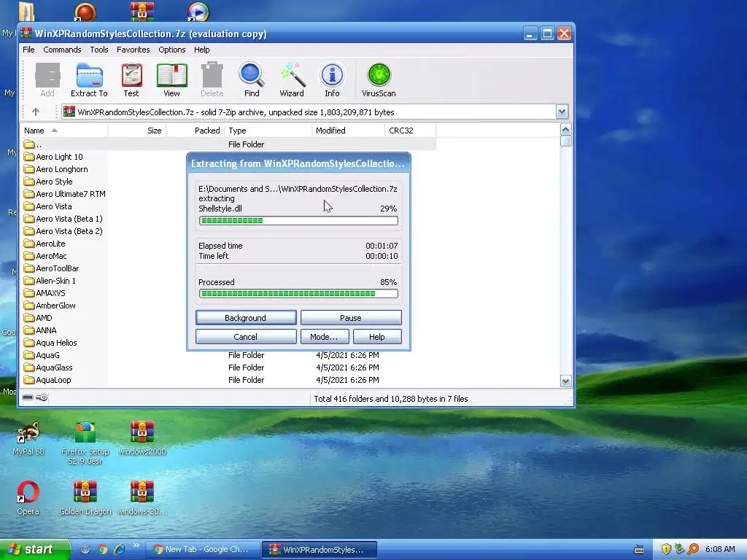Select the Aero Light 10 folder
Viewport: 747px width, 560px height.
click(x=53, y=157)
